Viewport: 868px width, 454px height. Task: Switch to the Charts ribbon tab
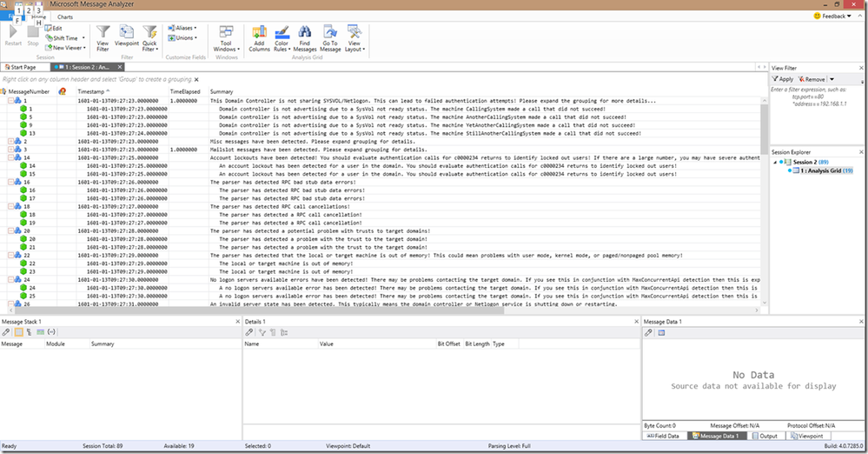65,17
